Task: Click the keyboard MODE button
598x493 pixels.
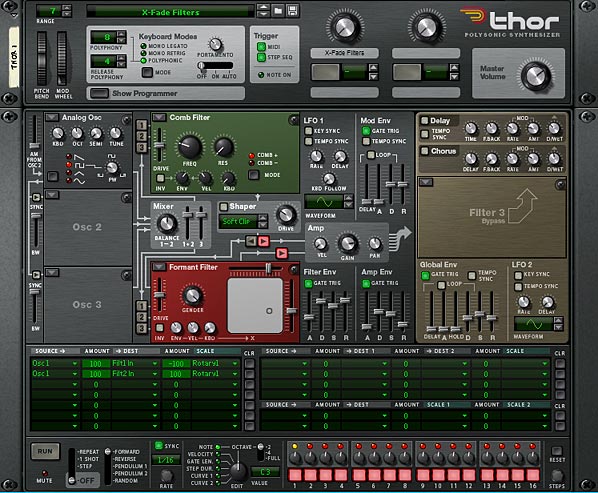Action: (147, 72)
